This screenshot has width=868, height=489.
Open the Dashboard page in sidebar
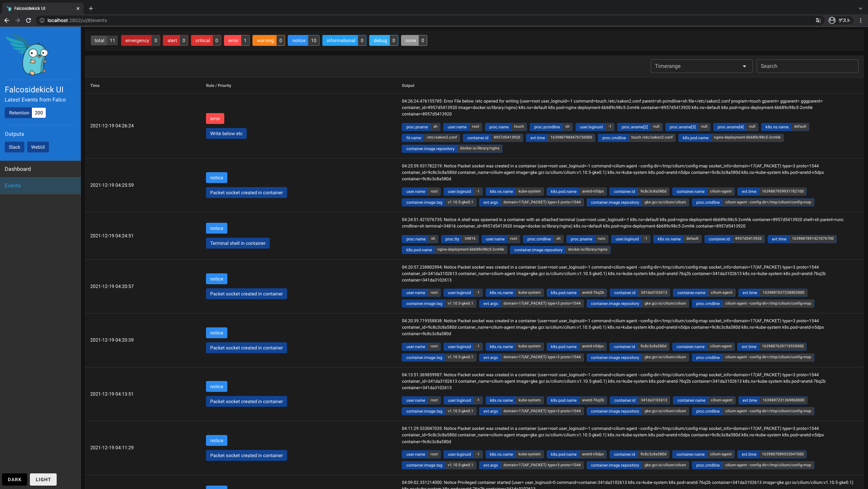(x=18, y=169)
